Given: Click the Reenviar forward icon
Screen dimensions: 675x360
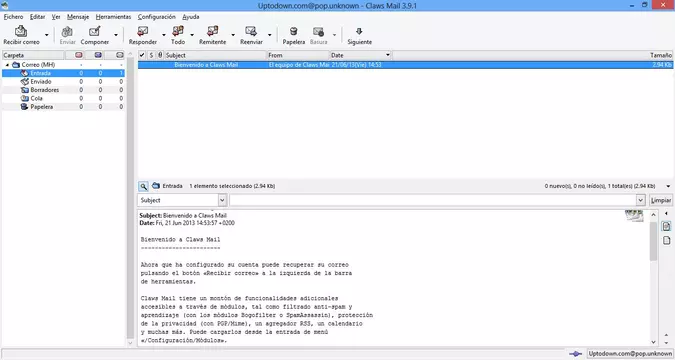Looking at the screenshot, I should click(251, 31).
